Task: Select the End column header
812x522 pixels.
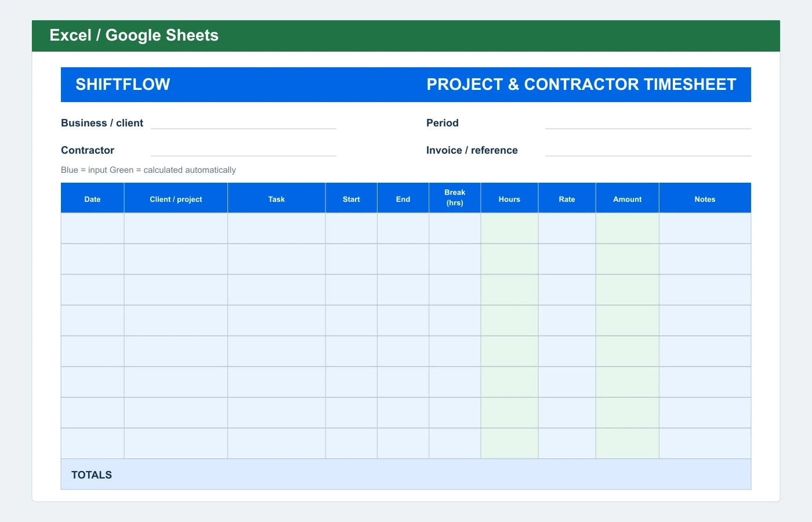Action: [403, 198]
